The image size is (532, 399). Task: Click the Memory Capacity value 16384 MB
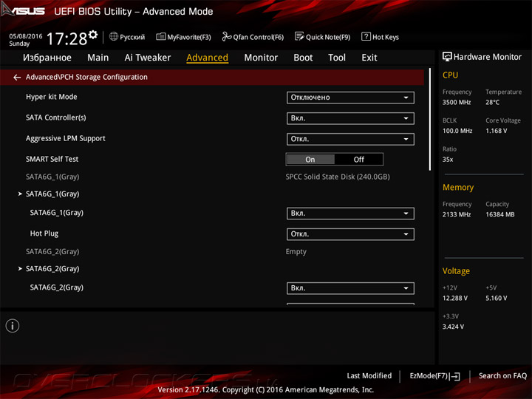[x=500, y=214]
